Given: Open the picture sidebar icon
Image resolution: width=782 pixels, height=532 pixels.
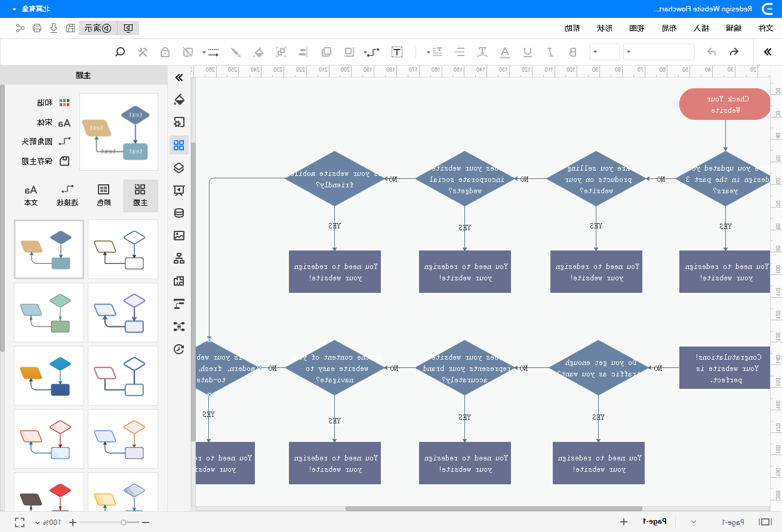Looking at the screenshot, I should pos(178,236).
